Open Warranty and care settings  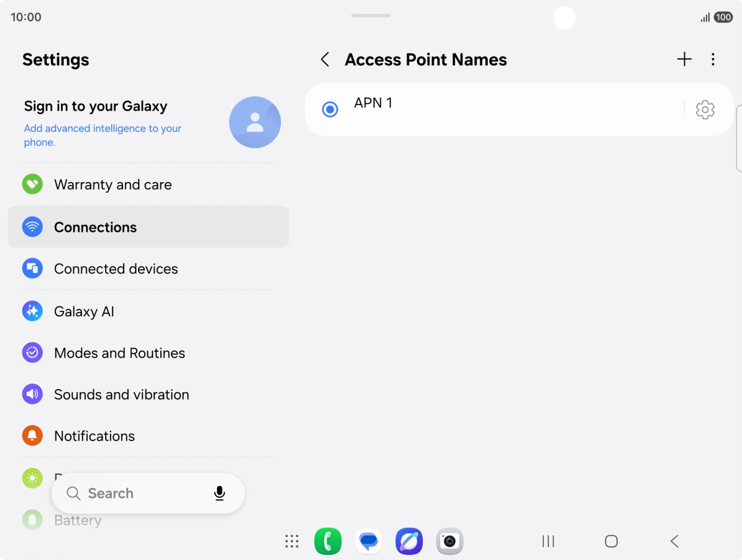(x=149, y=185)
